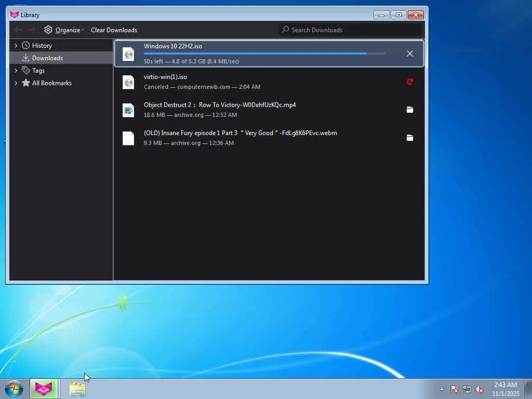Close the Library window

[x=416, y=15]
